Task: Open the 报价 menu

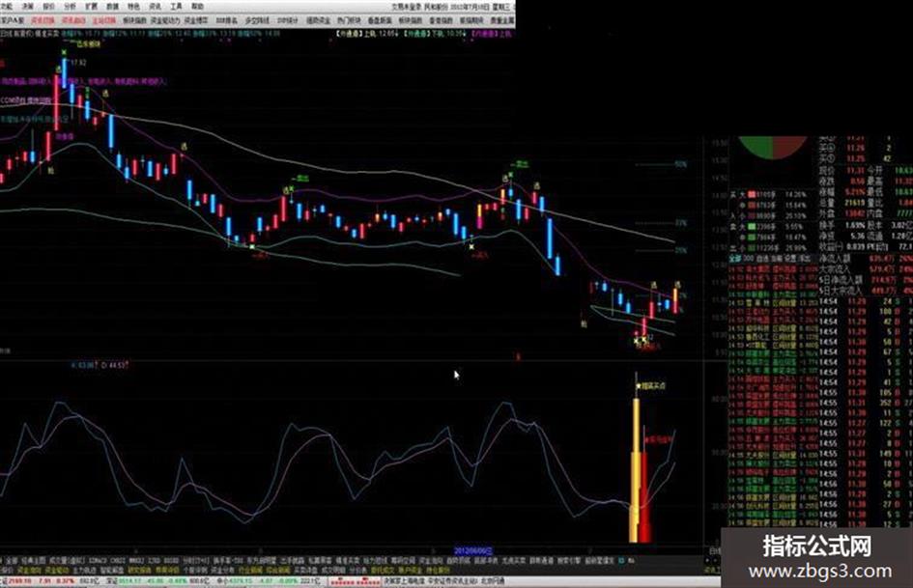Action: click(49, 7)
